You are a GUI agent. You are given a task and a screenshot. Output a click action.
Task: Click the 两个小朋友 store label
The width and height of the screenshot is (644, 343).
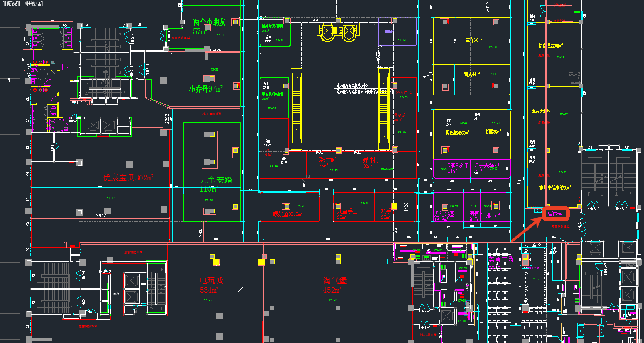pos(210,22)
